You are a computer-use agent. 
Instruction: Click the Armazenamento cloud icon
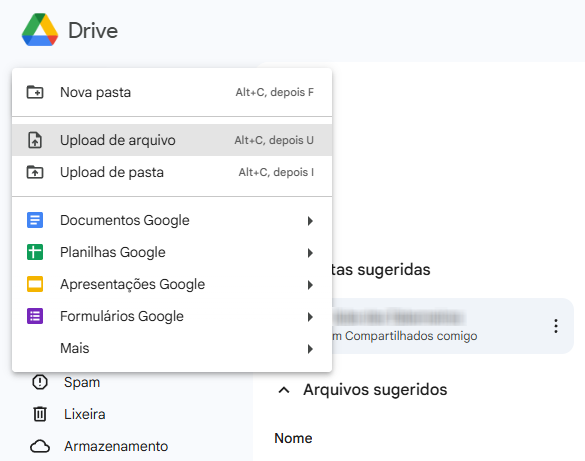click(40, 446)
